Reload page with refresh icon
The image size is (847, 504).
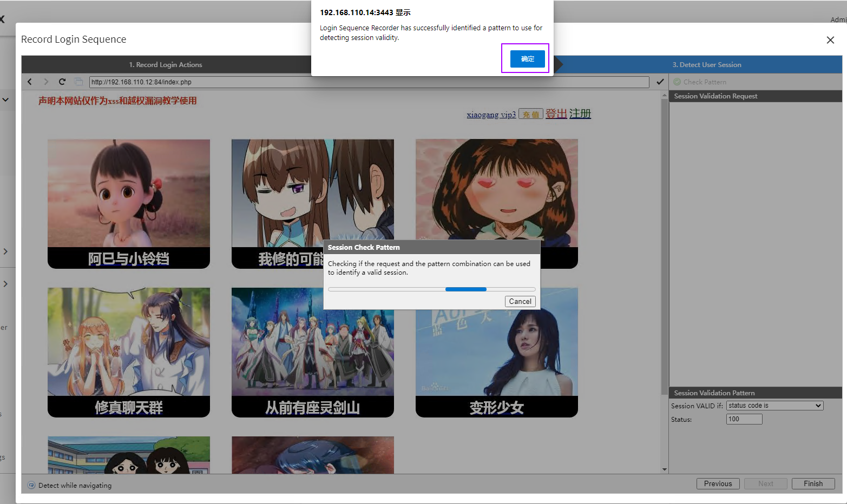pos(62,82)
